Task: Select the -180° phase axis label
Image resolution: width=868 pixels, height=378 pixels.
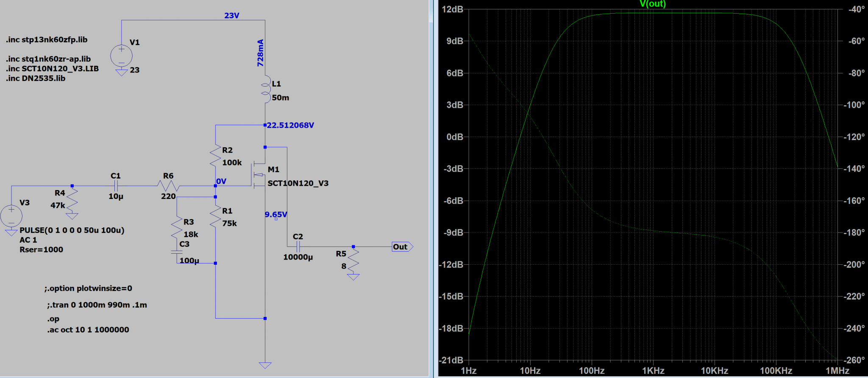Action: click(854, 232)
